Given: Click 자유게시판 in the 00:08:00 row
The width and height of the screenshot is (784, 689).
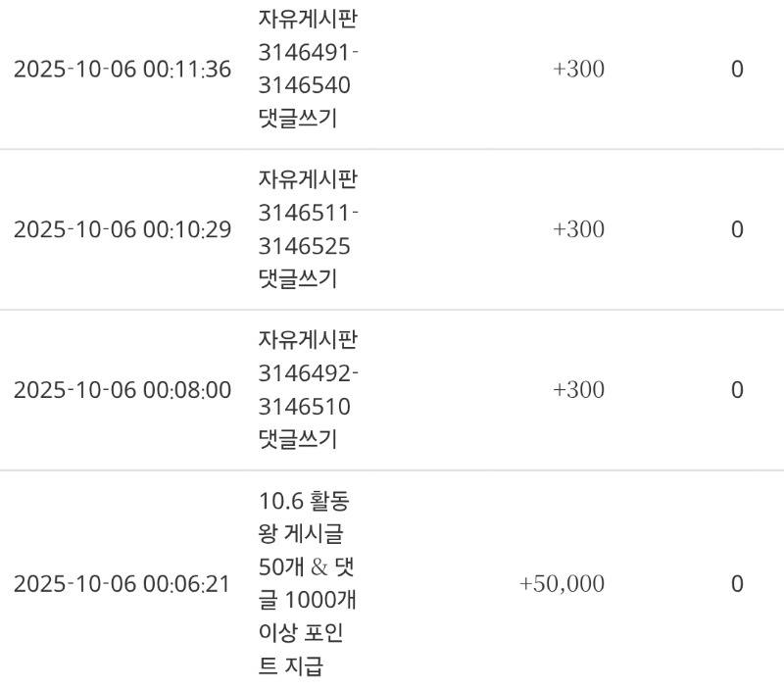Looking at the screenshot, I should (308, 340).
